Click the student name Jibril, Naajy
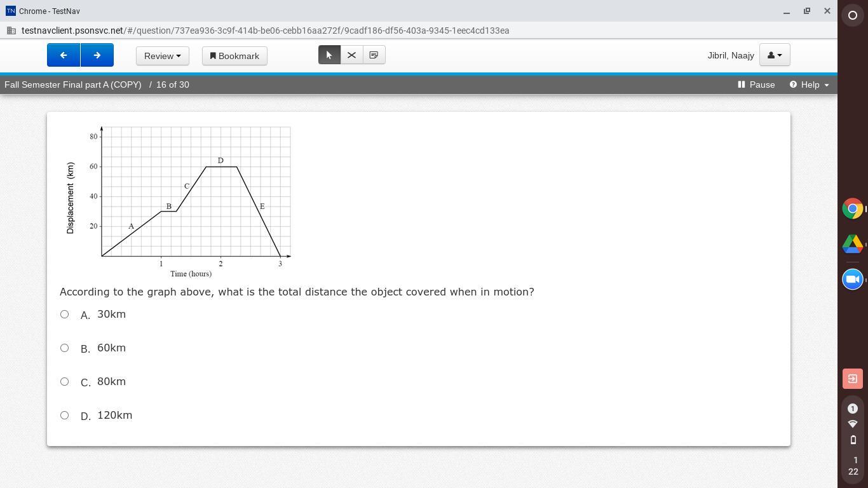This screenshot has height=488, width=868. coord(731,55)
